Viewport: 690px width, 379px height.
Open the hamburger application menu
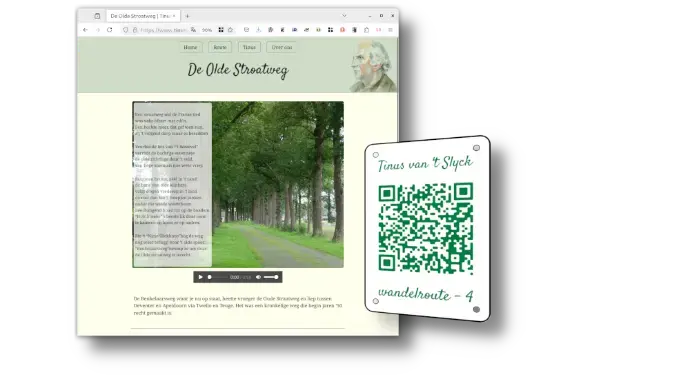tap(390, 30)
